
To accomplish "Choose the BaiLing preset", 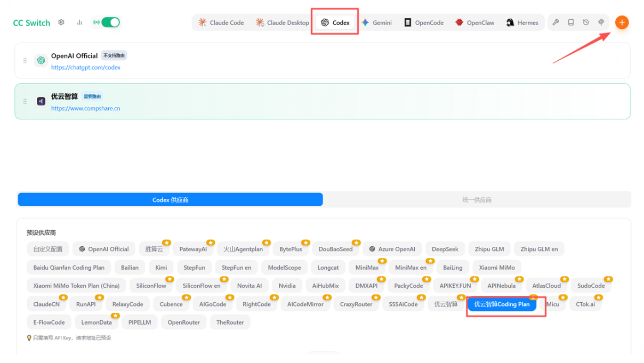I will click(x=453, y=268).
